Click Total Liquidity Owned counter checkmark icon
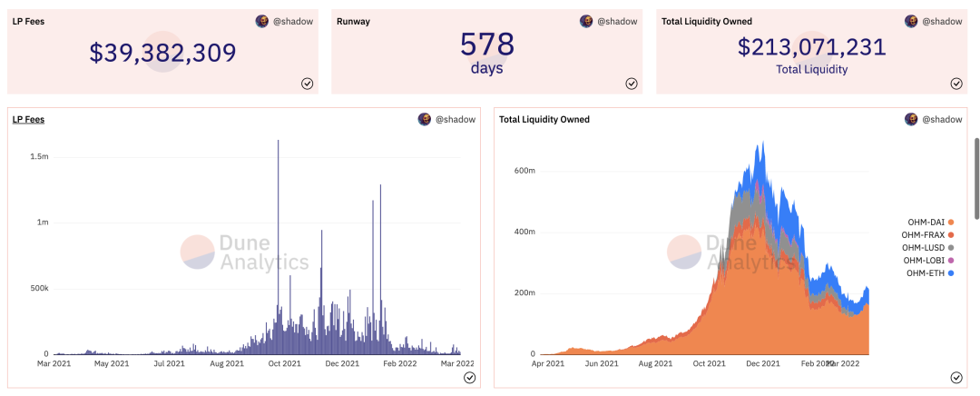 [x=956, y=84]
